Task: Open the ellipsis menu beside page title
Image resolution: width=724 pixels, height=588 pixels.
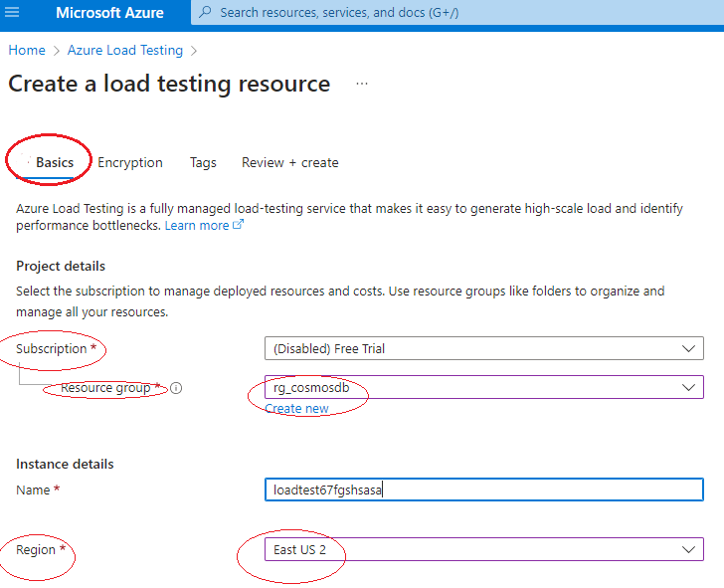Action: 362,84
